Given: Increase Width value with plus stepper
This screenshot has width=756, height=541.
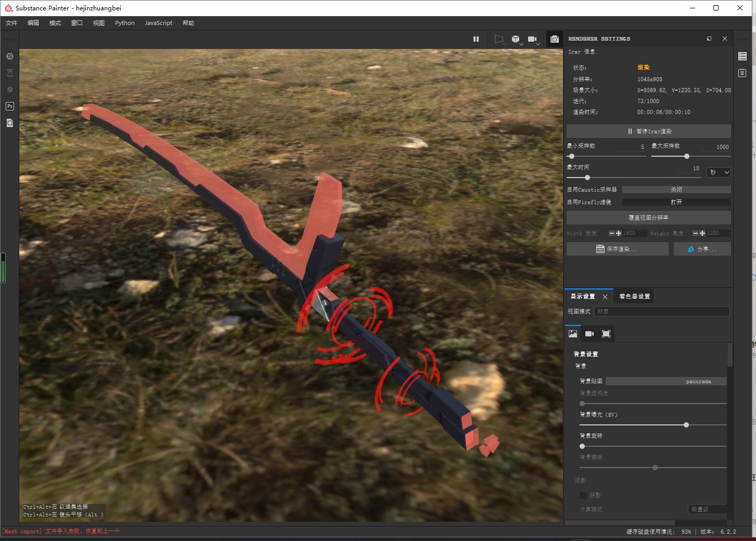Looking at the screenshot, I should pyautogui.click(x=619, y=233).
